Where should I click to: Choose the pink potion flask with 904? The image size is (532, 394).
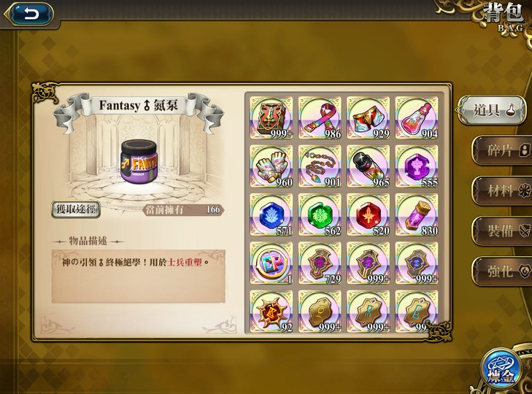pos(417,117)
